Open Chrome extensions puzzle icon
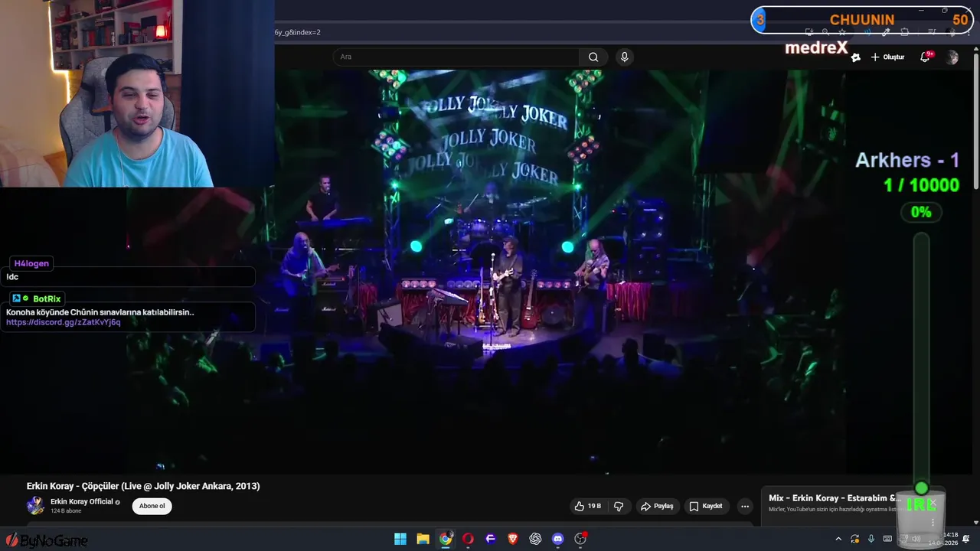980x551 pixels. tap(904, 32)
